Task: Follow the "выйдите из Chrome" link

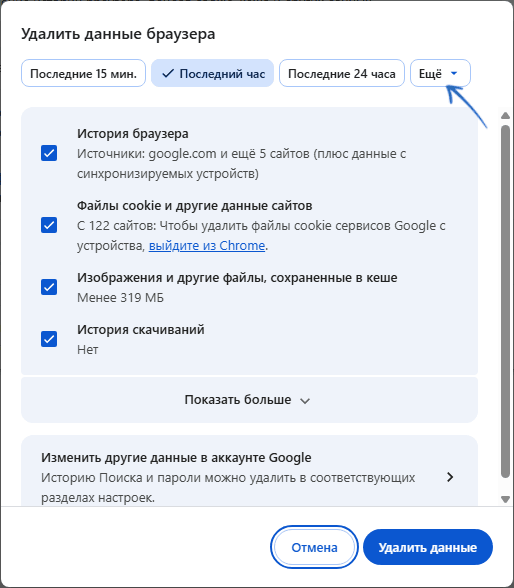Action: 207,246
